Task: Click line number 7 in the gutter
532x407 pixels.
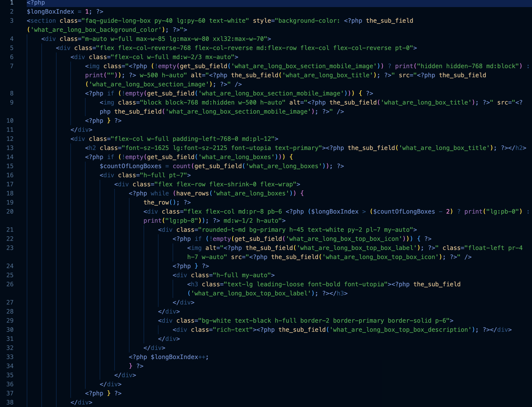Action: [x=12, y=66]
